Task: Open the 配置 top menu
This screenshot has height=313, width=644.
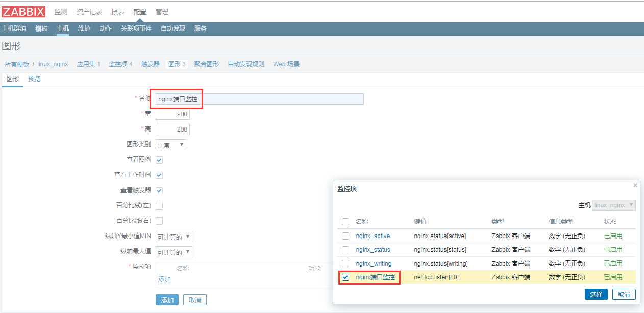Action: click(x=140, y=12)
